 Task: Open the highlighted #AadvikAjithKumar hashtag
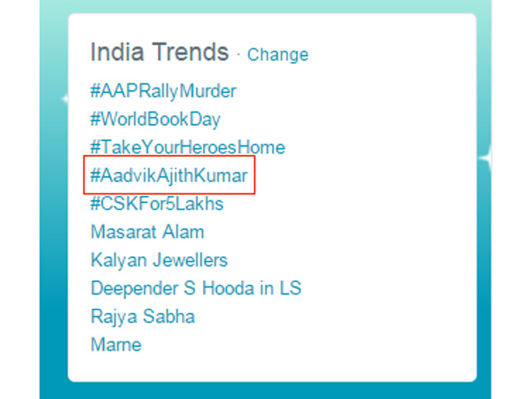coord(168,176)
